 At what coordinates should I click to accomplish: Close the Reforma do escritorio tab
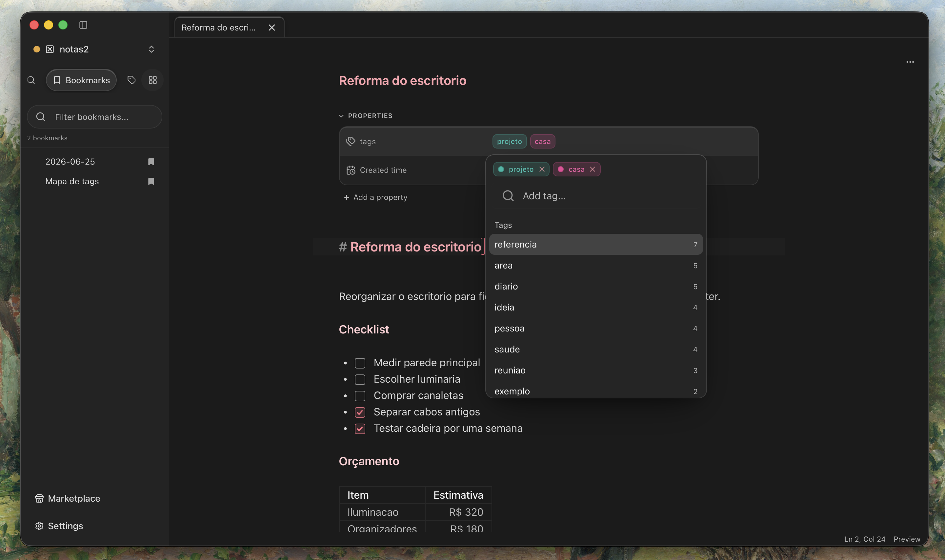click(272, 28)
